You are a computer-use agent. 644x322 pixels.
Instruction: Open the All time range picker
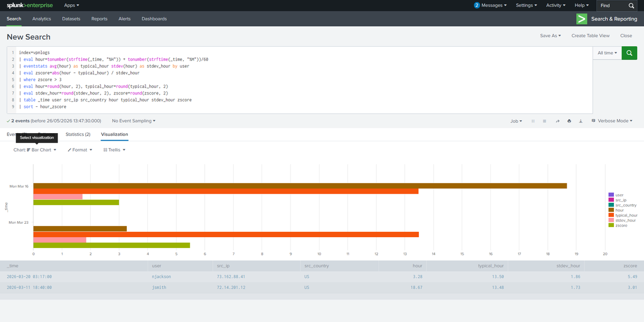click(x=607, y=53)
